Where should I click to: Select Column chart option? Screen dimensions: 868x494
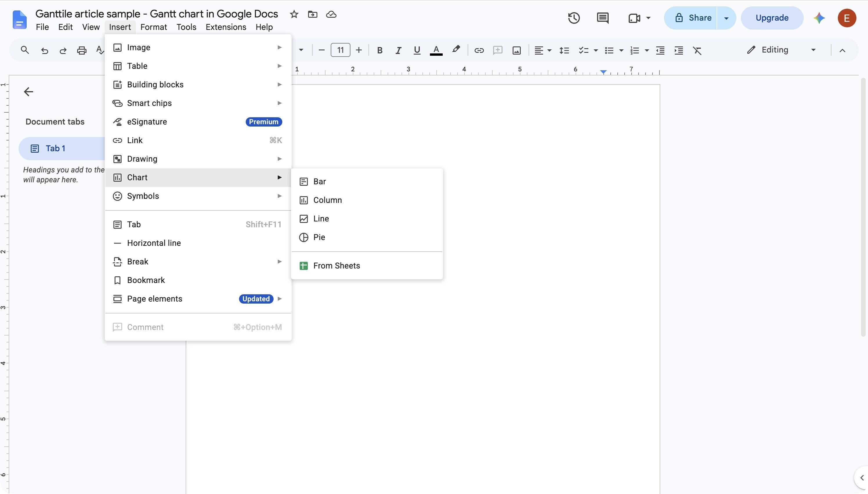tap(367, 200)
